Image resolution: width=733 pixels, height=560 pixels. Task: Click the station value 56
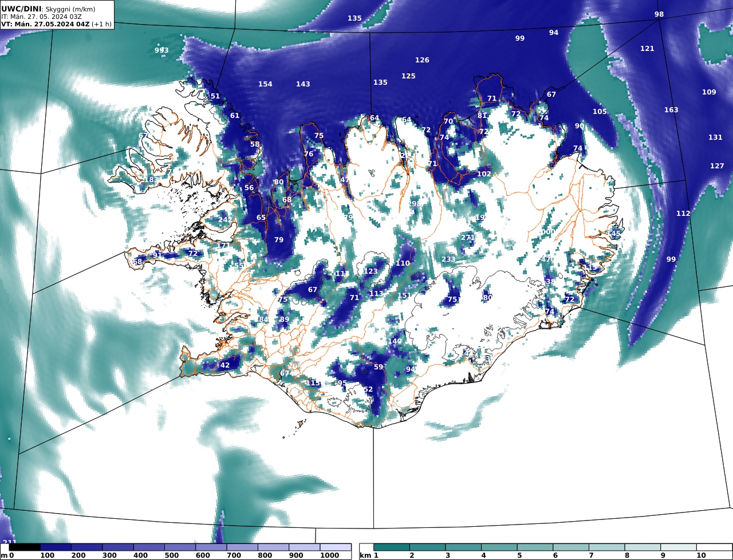(x=249, y=188)
